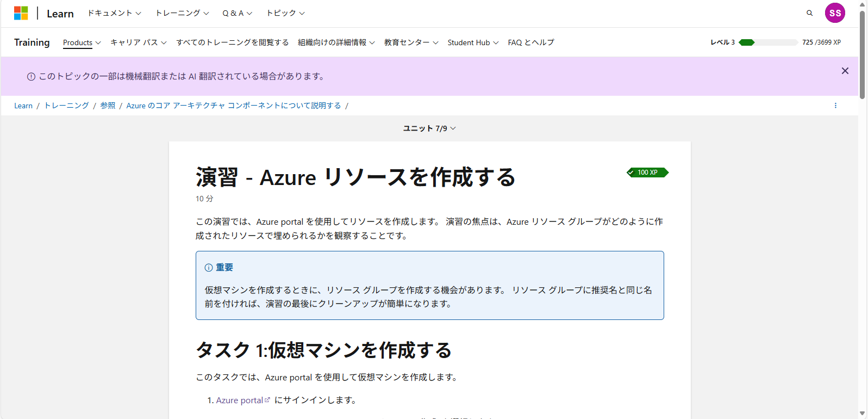This screenshot has height=419, width=868.
Task: Open FAQ とヘルプ
Action: coord(531,42)
